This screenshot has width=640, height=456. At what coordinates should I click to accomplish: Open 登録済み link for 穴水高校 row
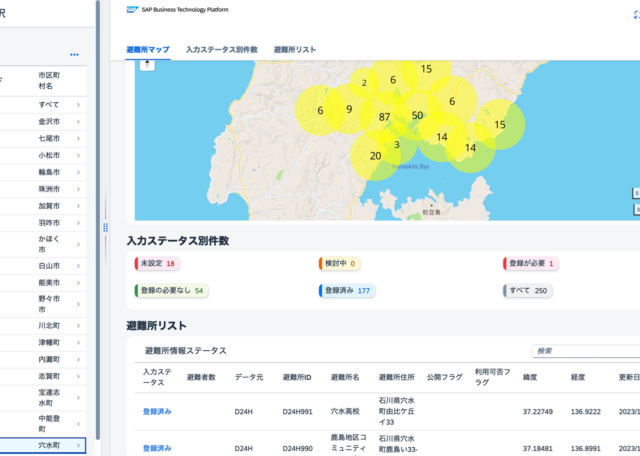[x=157, y=410]
